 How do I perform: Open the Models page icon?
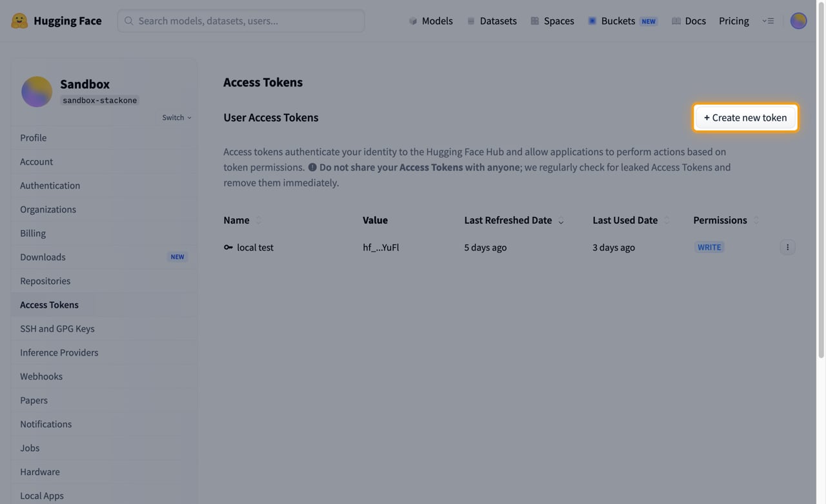[x=413, y=21]
